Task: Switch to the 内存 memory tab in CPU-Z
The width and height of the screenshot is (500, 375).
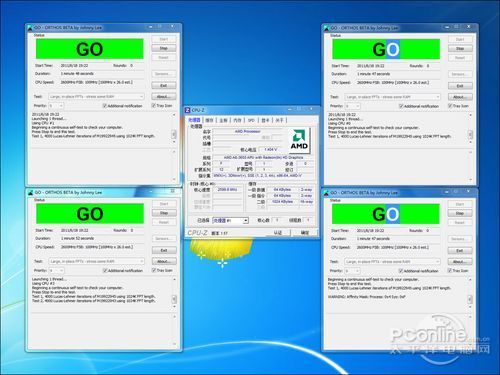Action: pyautogui.click(x=237, y=120)
